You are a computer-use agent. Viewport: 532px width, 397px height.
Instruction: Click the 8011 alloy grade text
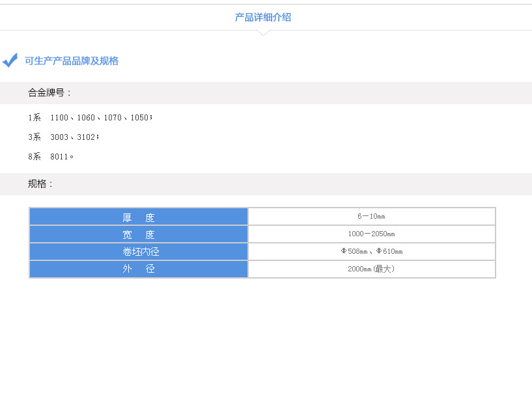point(58,156)
